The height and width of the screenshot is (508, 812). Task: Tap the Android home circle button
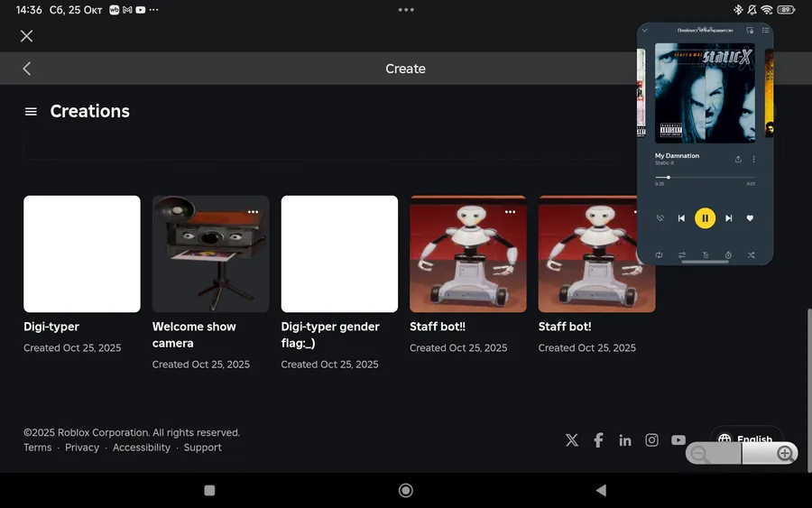click(405, 490)
